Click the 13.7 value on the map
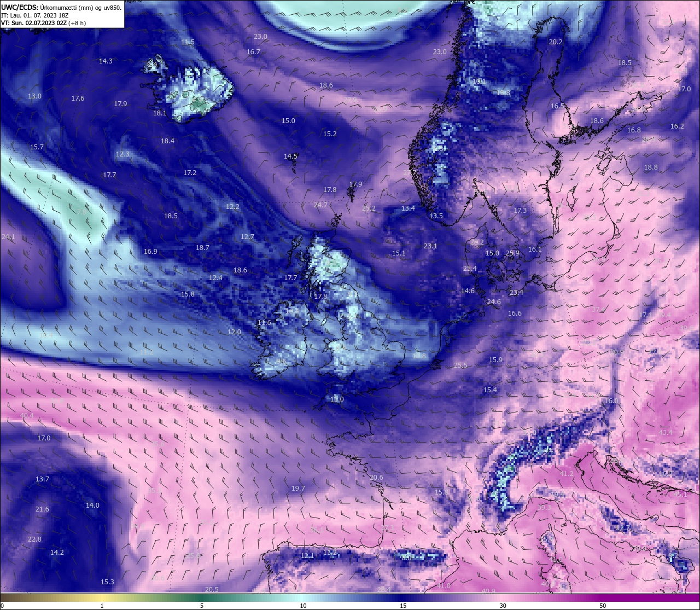Image resolution: width=700 pixels, height=610 pixels. (42, 479)
